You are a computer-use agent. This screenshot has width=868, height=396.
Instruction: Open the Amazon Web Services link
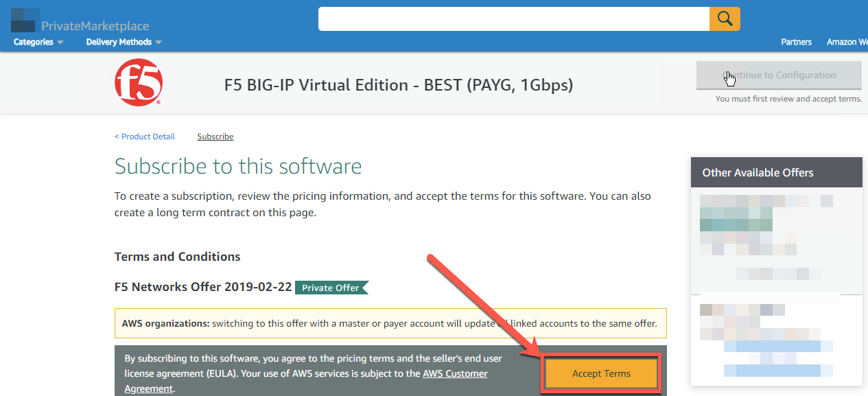847,42
